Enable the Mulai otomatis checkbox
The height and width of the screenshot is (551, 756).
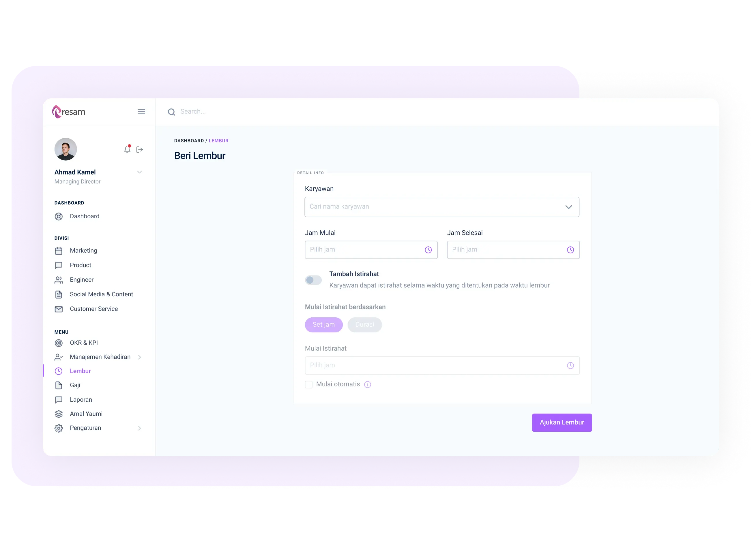point(308,384)
